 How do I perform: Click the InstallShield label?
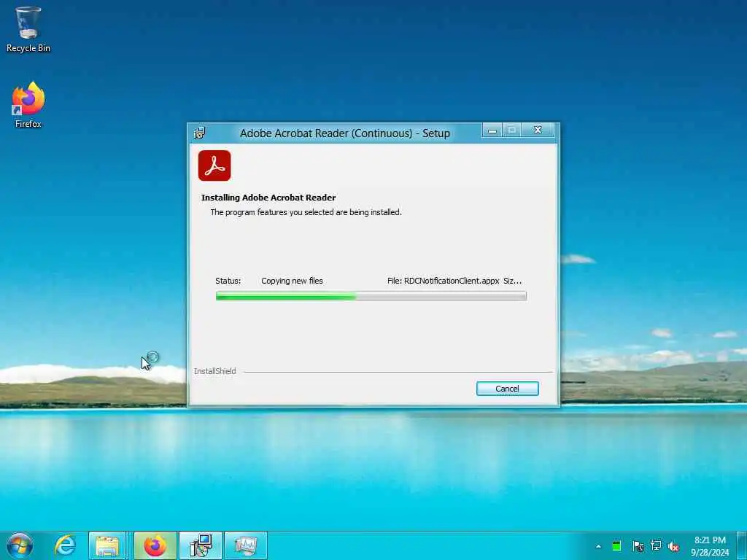coord(215,371)
